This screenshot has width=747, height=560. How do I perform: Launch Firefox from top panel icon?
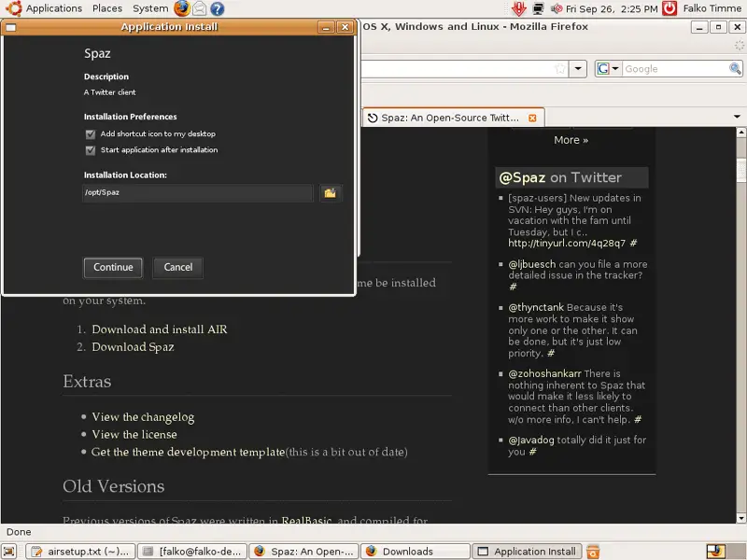181,8
